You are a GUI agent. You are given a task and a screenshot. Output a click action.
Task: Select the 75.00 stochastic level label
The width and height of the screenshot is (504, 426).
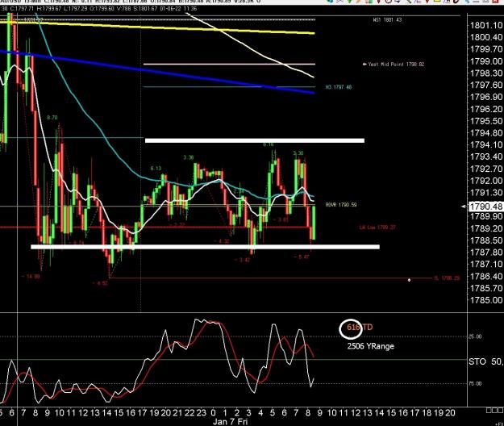tap(477, 383)
